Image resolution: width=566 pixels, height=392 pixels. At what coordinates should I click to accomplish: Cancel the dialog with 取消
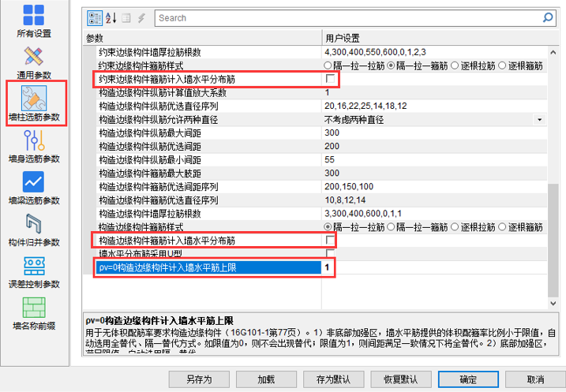[535, 379]
